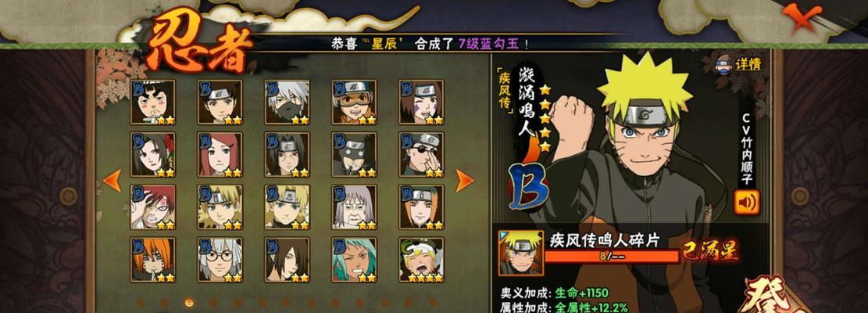This screenshot has width=868, height=313.
Task: Go to the previous ninja page arrow
Action: (x=113, y=181)
